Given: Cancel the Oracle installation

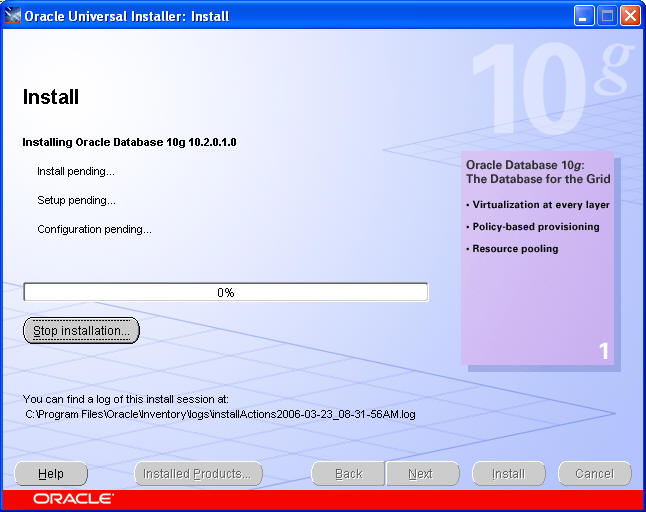Looking at the screenshot, I should [594, 474].
